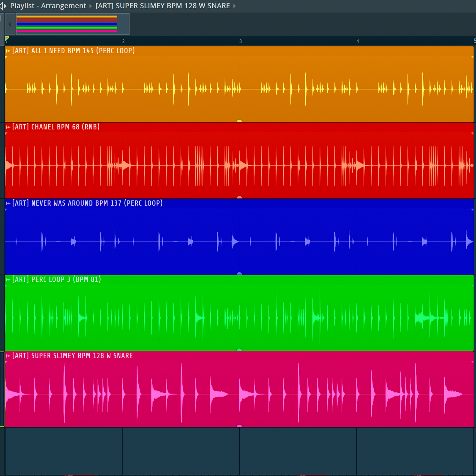Click the colored stripes arrangement overview thumbnail
Image resolution: width=476 pixels, height=476 pixels.
[67, 24]
